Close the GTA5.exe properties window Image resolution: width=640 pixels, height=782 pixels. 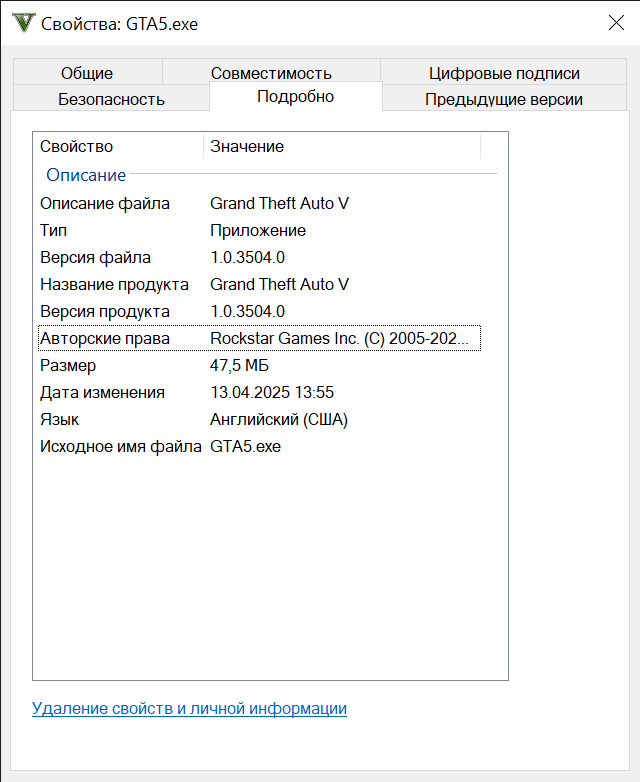pos(616,23)
